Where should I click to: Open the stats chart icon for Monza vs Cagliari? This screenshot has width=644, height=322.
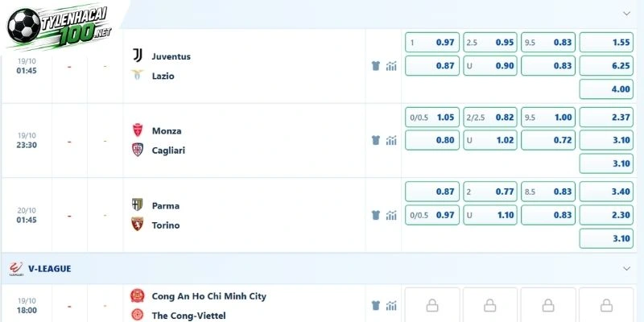391,140
